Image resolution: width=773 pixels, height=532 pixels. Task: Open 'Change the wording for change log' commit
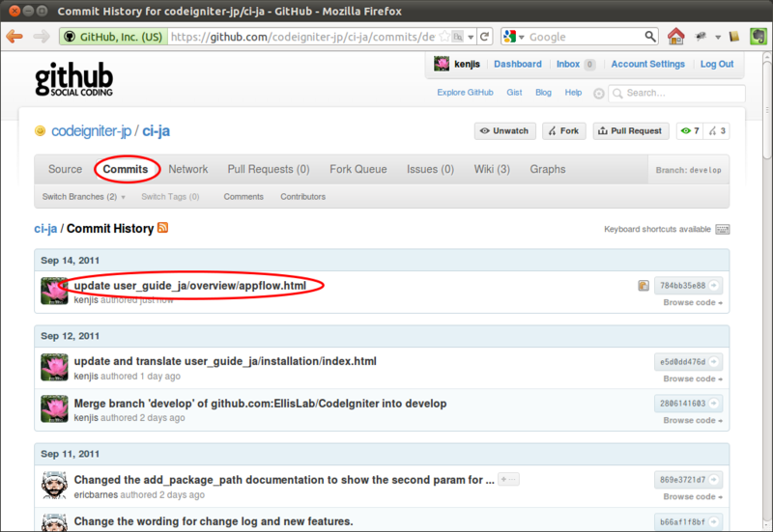pyautogui.click(x=213, y=521)
